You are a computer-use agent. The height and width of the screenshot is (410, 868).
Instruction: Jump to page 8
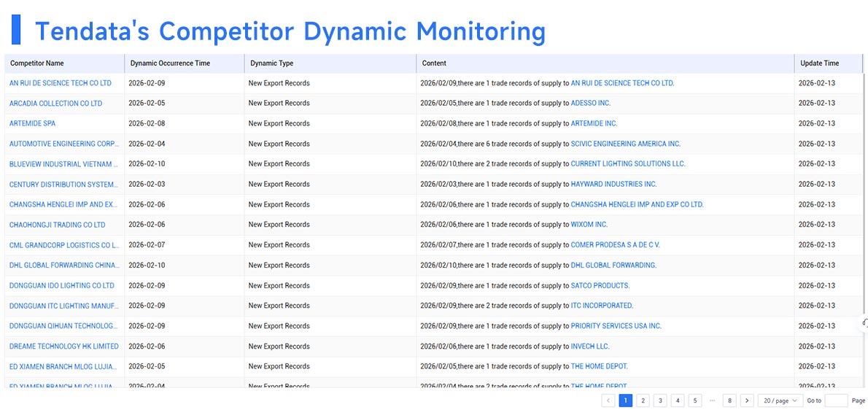coord(729,400)
